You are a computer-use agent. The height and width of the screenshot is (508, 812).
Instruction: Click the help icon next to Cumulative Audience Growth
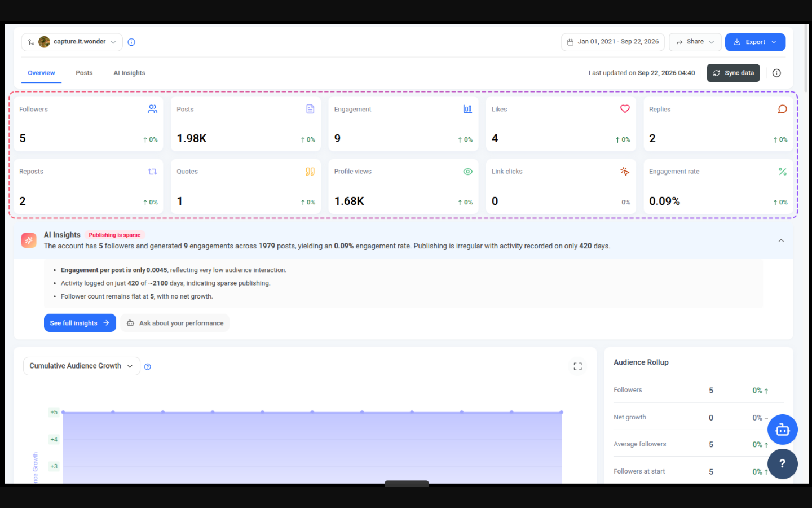coord(148,367)
